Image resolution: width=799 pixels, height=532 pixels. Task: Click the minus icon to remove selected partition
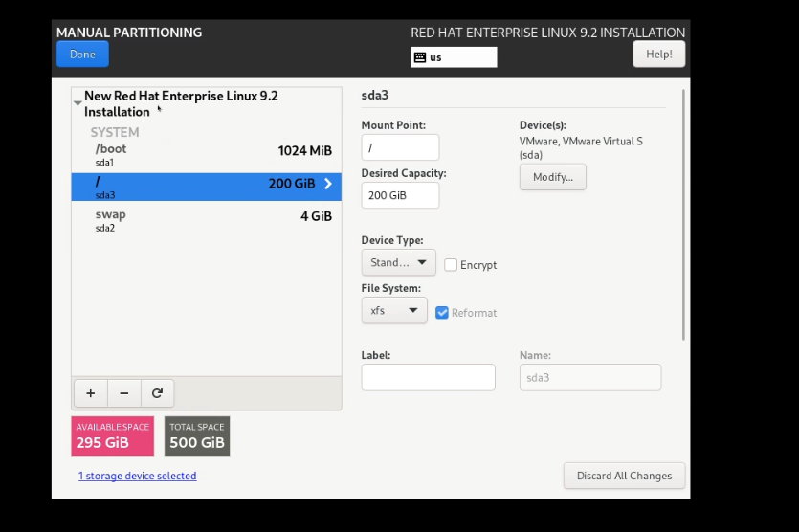click(123, 393)
